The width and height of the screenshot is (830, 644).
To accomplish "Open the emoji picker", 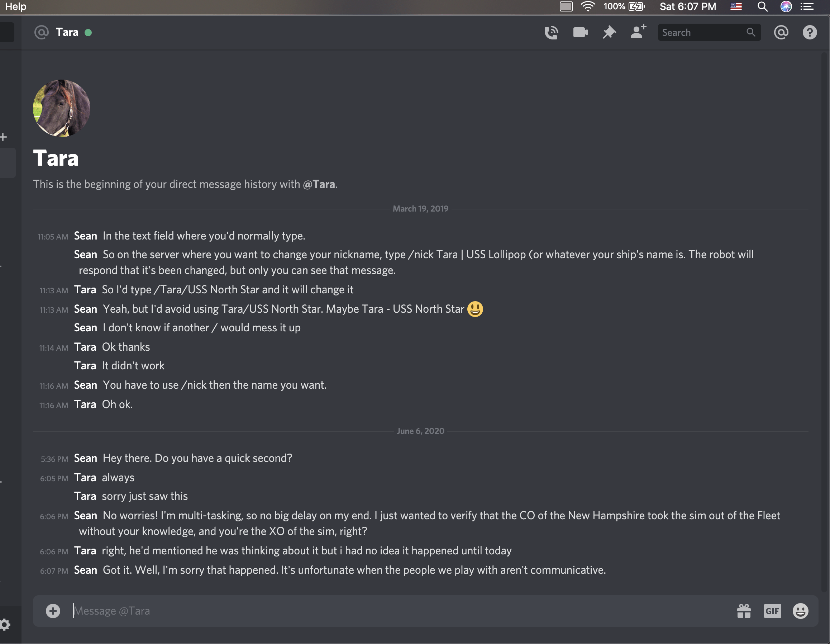I will 800,611.
